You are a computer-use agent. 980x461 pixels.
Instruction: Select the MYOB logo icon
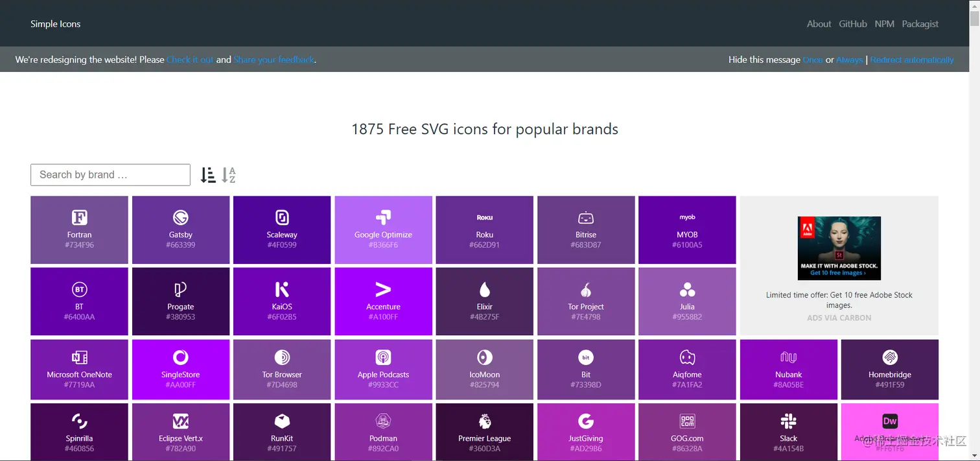(687, 217)
